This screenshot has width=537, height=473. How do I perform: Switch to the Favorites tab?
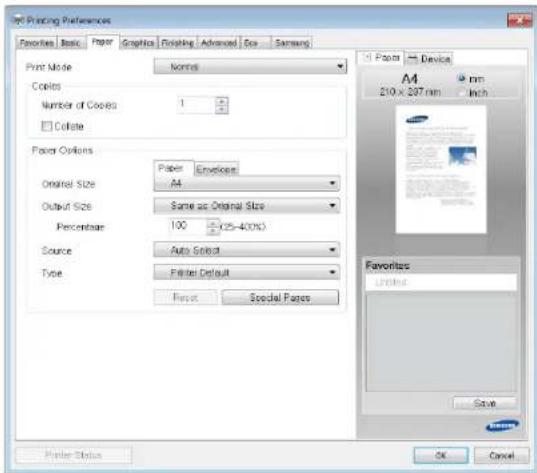tap(37, 43)
